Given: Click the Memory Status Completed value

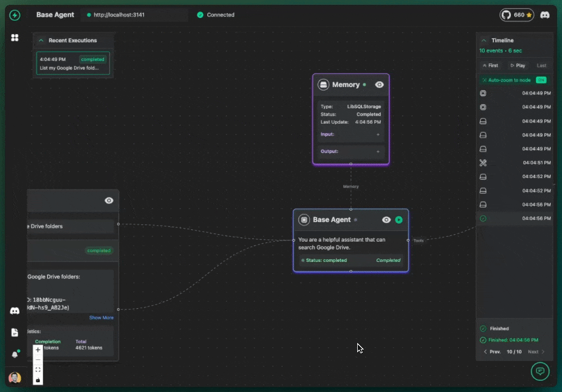Looking at the screenshot, I should tap(369, 114).
